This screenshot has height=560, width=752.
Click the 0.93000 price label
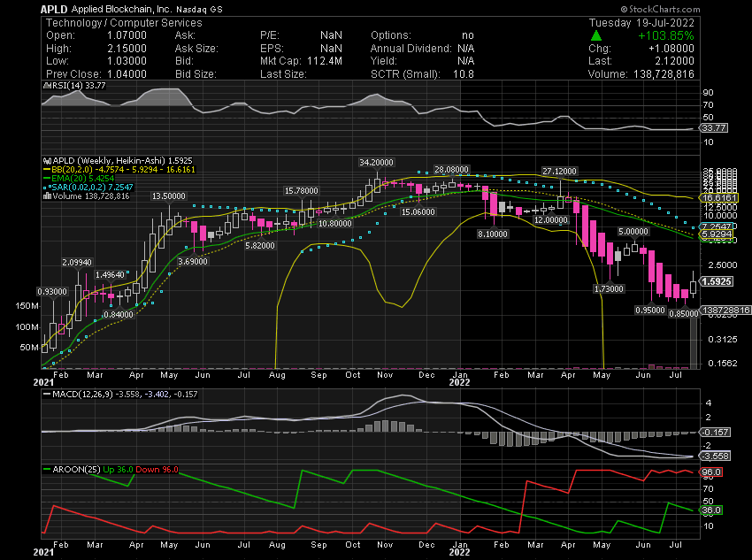53,292
